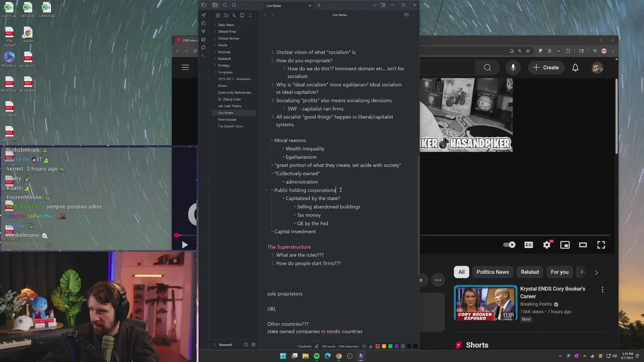Expand the Templates folder
The image size is (644, 362).
pyautogui.click(x=215, y=72)
